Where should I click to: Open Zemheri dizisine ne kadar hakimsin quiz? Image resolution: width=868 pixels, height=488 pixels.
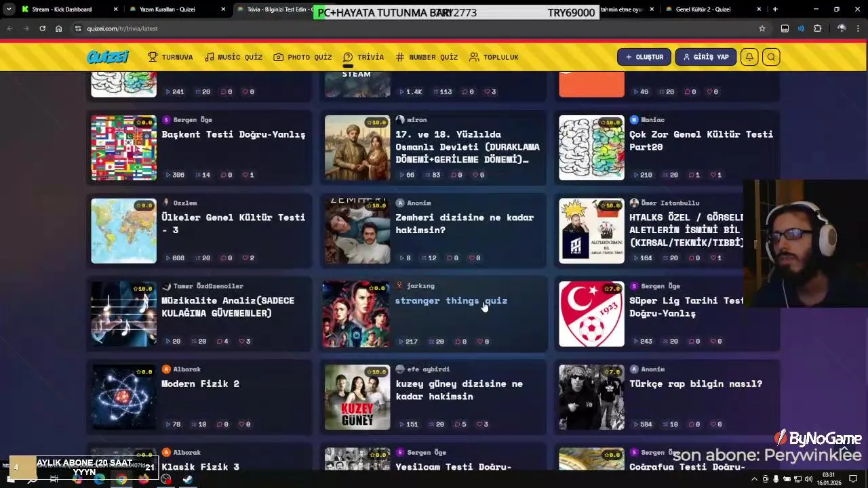(465, 224)
